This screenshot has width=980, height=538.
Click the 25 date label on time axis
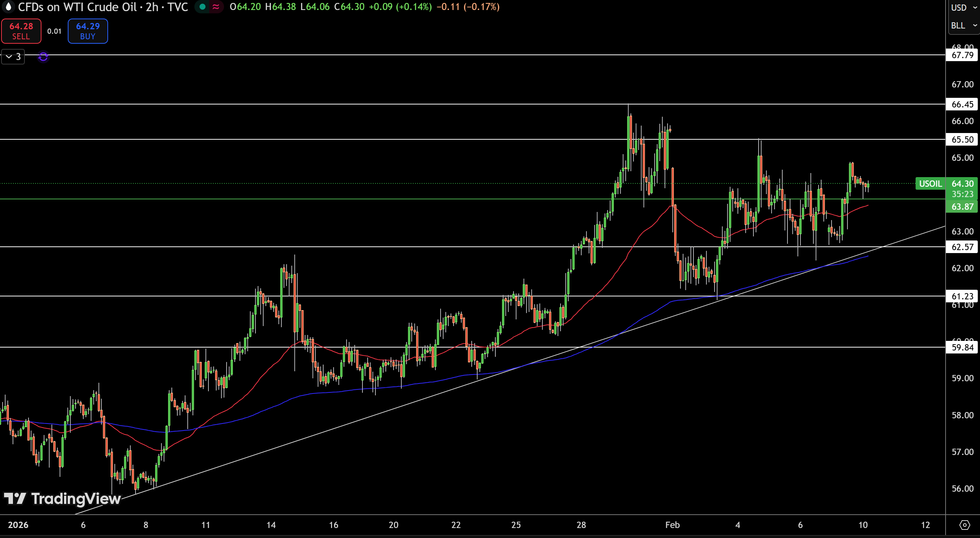pos(516,525)
